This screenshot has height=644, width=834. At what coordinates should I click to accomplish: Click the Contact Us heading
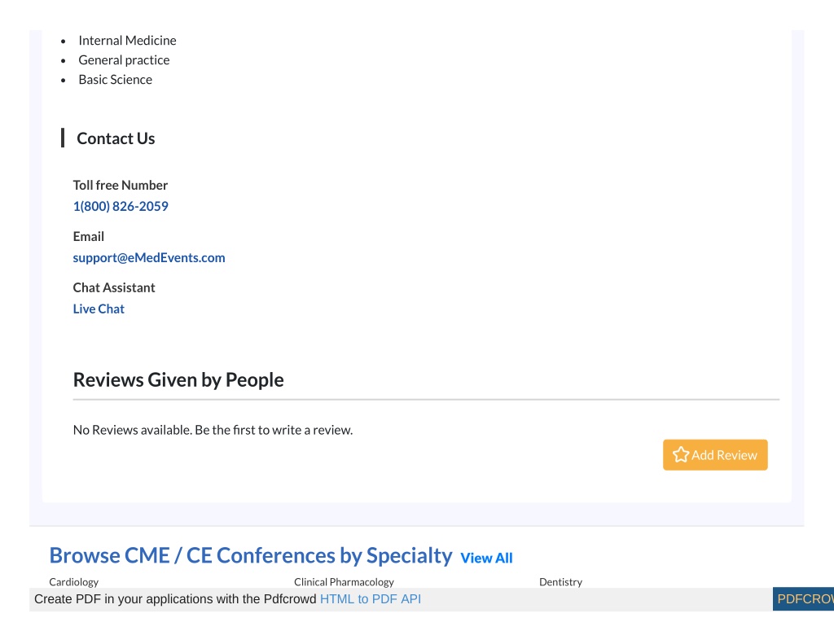click(x=116, y=138)
